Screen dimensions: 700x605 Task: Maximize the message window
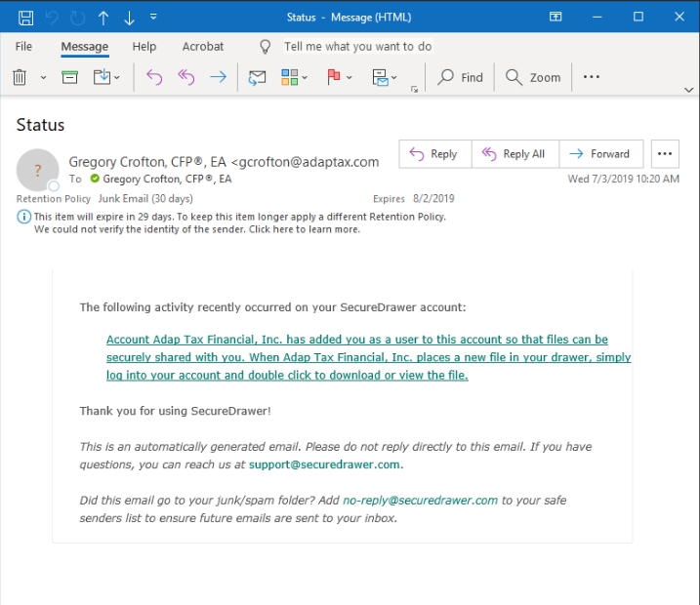[x=638, y=17]
